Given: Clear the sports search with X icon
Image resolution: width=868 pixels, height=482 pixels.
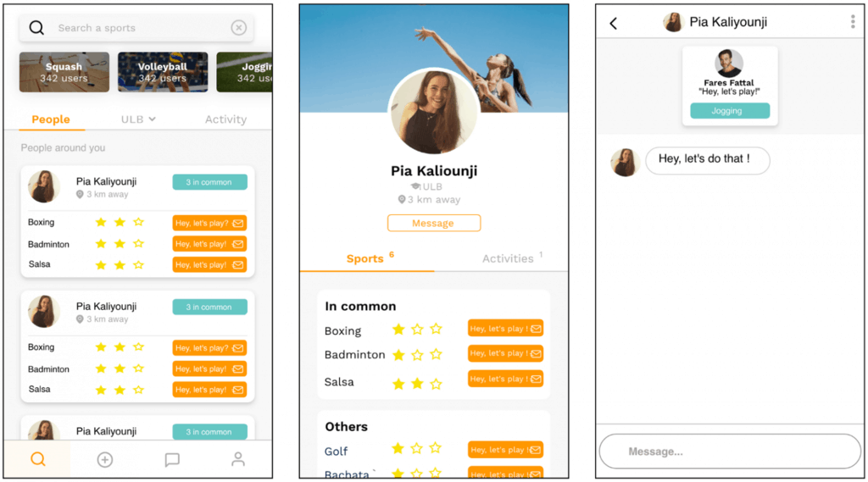Looking at the screenshot, I should [238, 28].
